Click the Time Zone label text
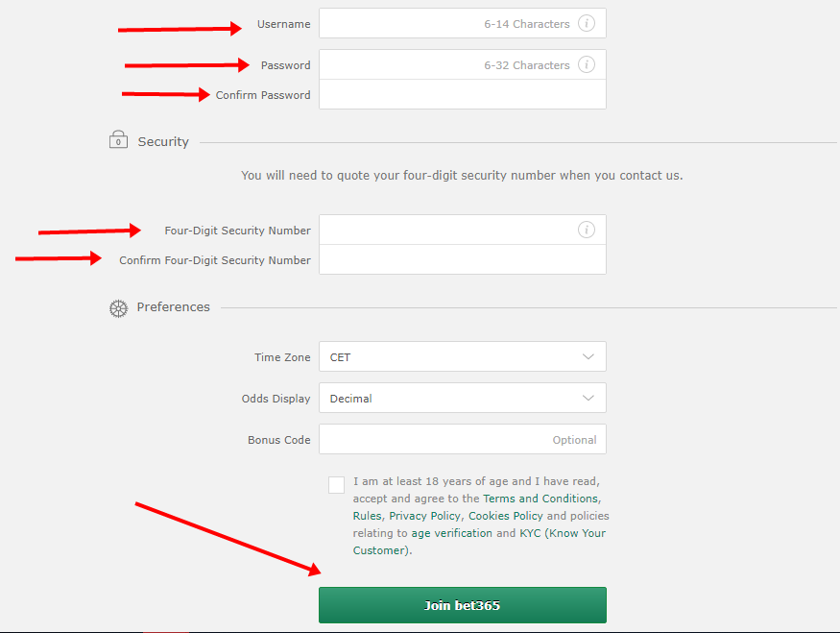The image size is (840, 633). [x=282, y=357]
